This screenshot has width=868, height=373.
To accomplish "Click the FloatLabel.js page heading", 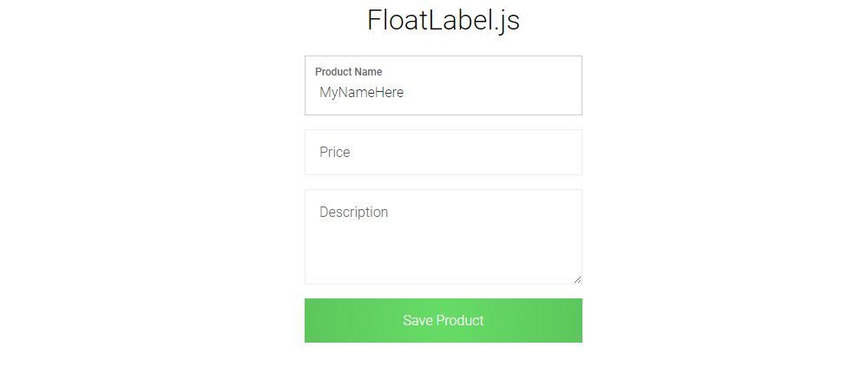I will (443, 20).
